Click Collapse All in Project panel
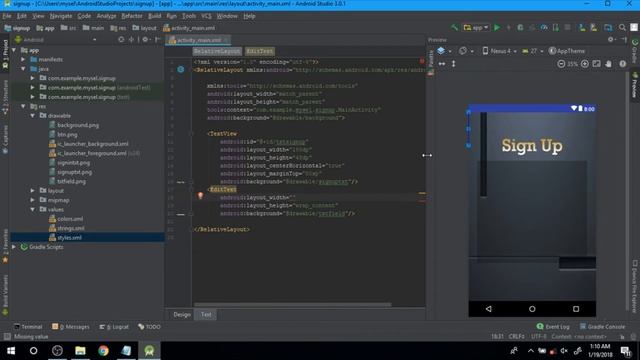640x360 pixels. tap(131, 40)
